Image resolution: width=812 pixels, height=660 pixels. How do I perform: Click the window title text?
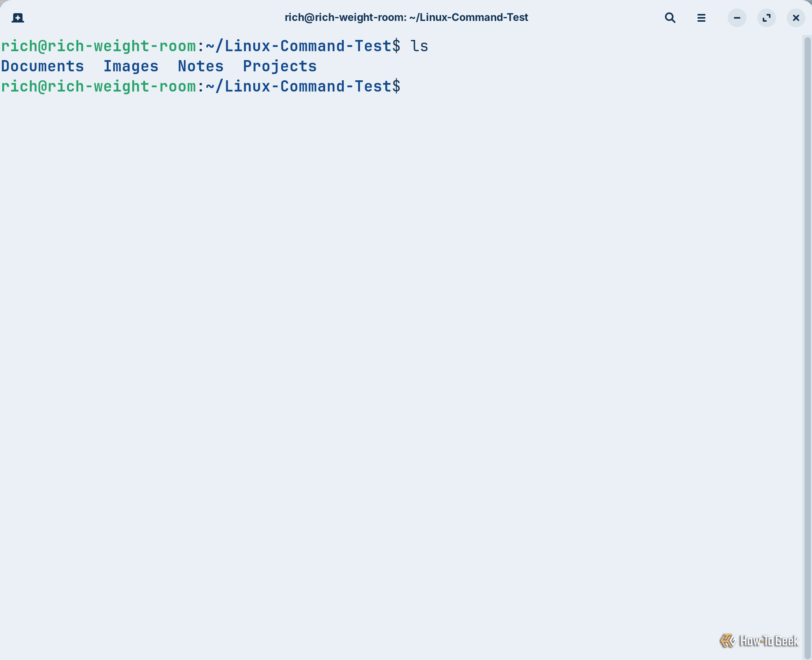tap(406, 17)
